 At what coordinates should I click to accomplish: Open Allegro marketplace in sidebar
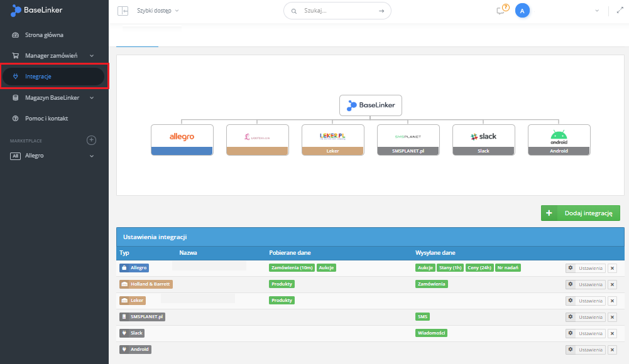click(34, 156)
